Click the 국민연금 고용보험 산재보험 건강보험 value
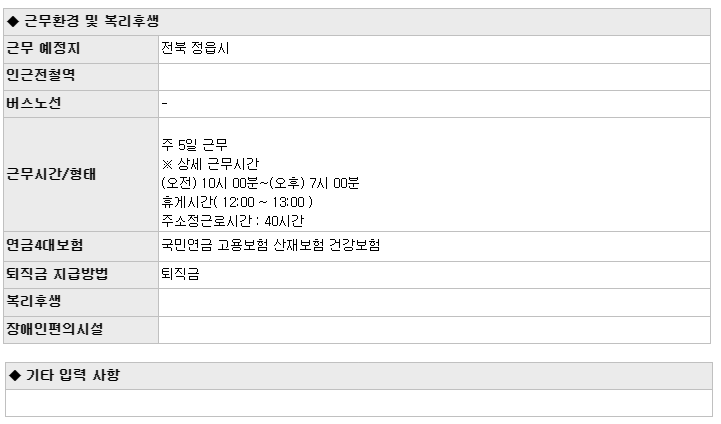 270,245
